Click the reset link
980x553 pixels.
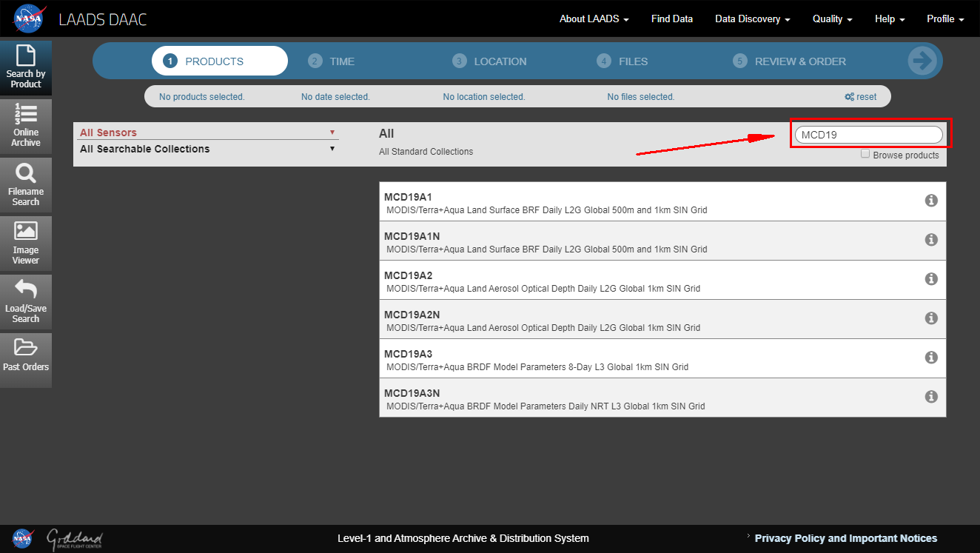click(x=861, y=97)
